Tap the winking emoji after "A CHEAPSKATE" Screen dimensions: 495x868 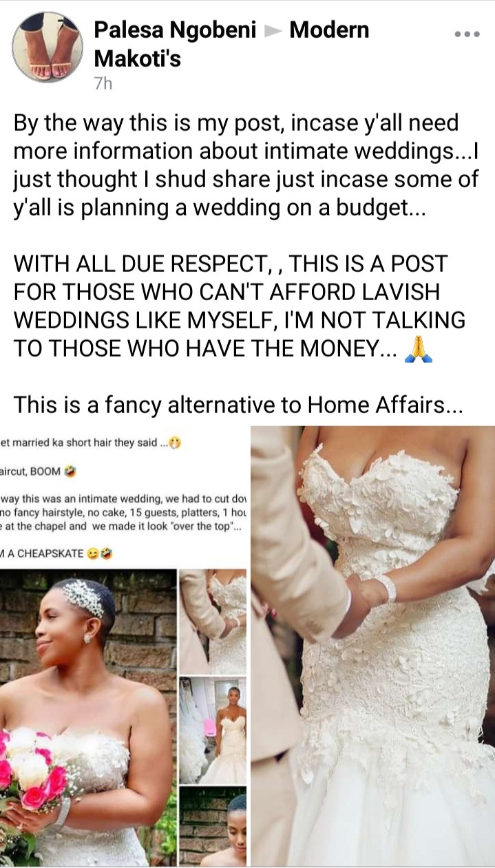94,553
